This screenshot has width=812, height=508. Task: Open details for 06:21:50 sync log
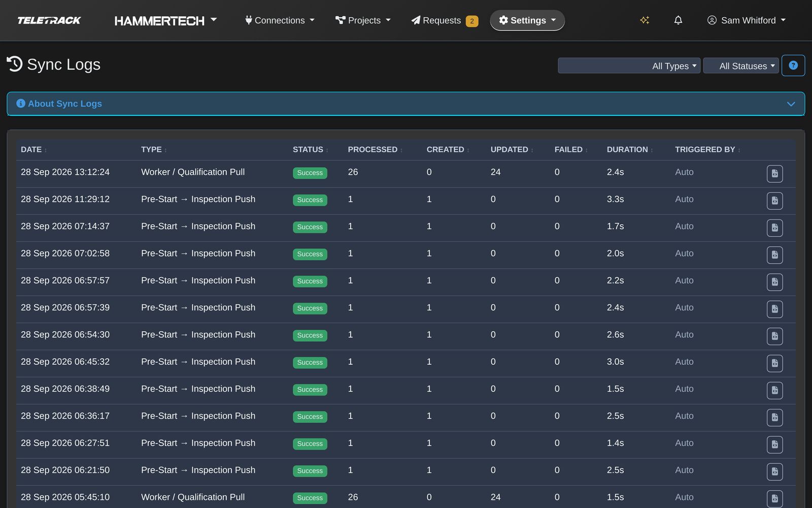tap(774, 471)
